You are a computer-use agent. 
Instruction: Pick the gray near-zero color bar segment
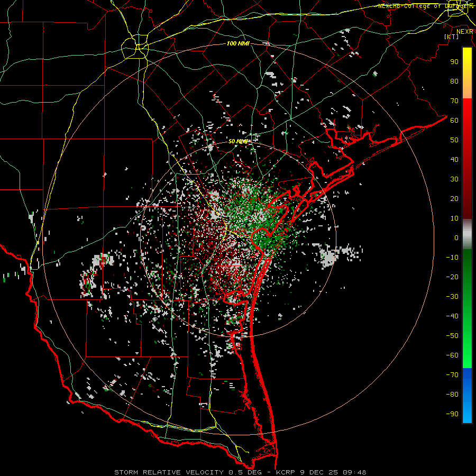(467, 234)
